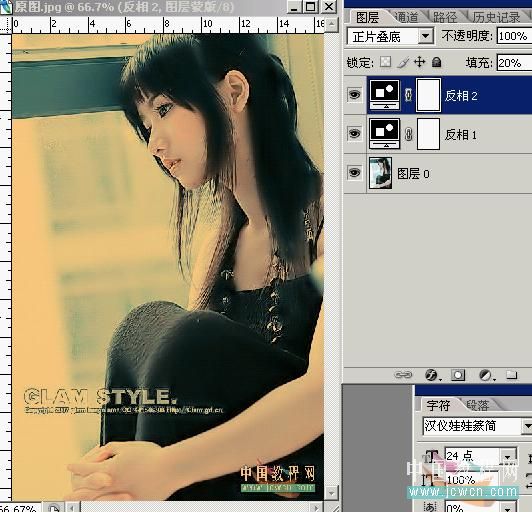This screenshot has width=532, height=512.
Task: Switch to the 段落 tab
Action: (477, 405)
